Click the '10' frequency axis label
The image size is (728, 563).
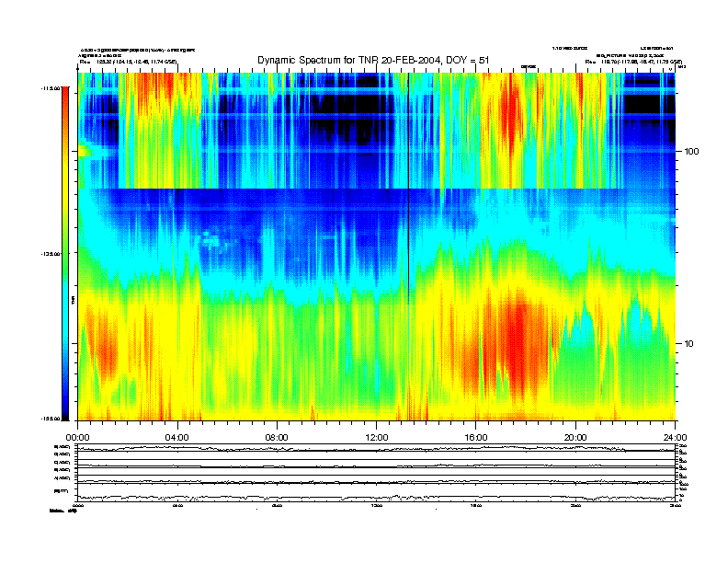tap(689, 344)
